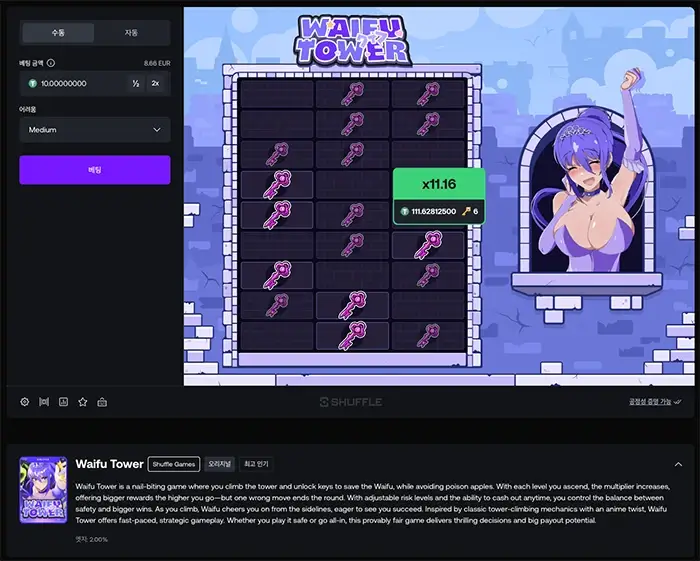Click the payout amount 111.62812500
The width and height of the screenshot is (700, 561).
433,212
